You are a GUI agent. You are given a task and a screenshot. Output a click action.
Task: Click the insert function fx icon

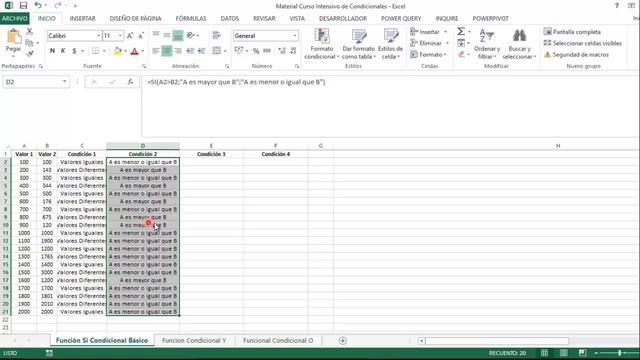point(130,82)
